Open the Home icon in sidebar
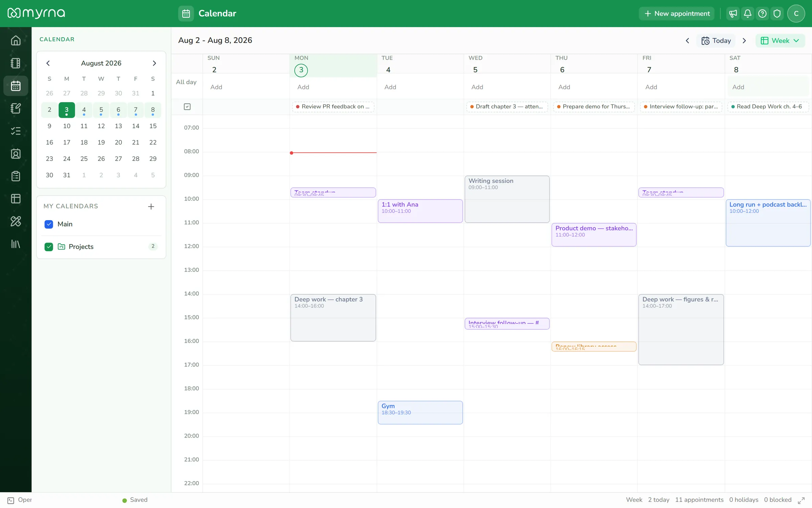 click(x=16, y=40)
